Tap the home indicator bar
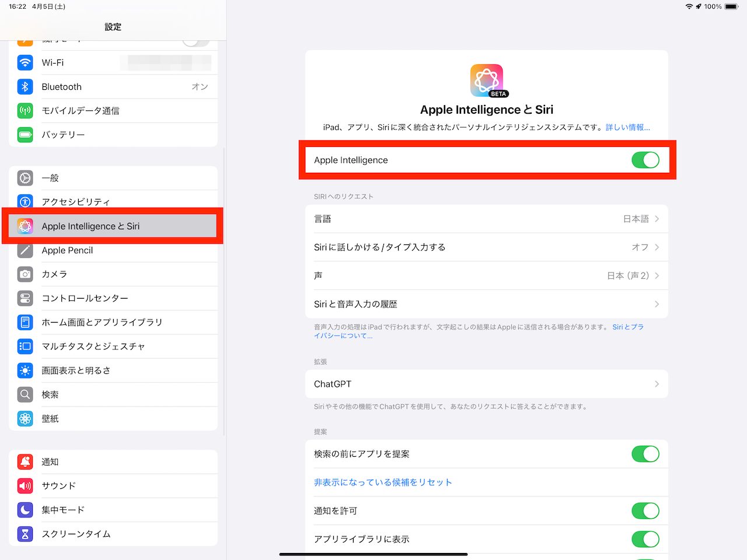The height and width of the screenshot is (560, 747). (x=373, y=554)
